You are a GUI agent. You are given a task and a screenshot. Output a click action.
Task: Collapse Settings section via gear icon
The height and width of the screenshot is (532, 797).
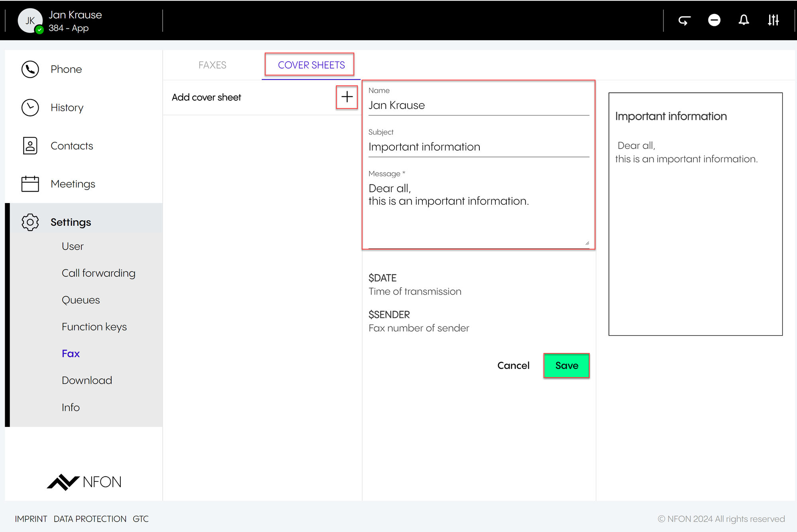[30, 222]
